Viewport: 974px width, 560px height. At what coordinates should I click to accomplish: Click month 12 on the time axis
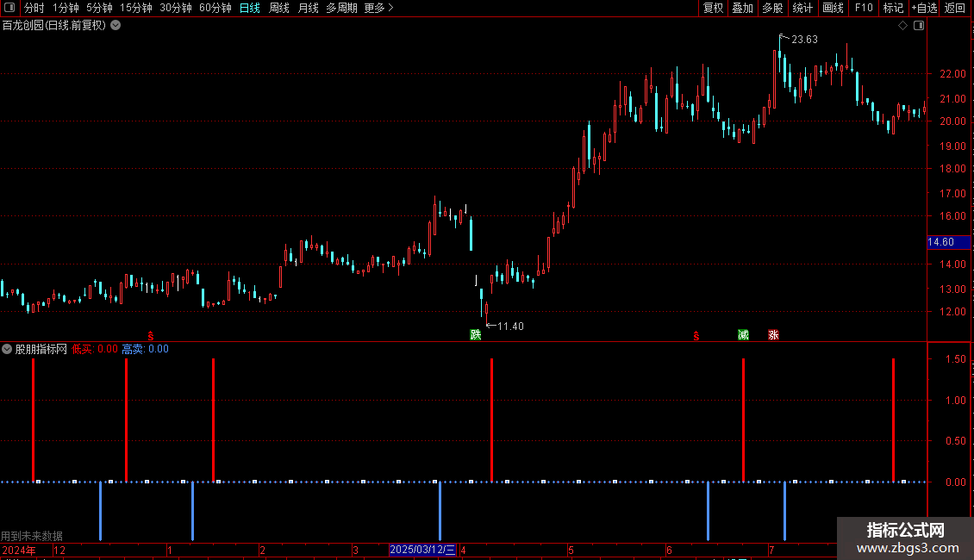(59, 550)
